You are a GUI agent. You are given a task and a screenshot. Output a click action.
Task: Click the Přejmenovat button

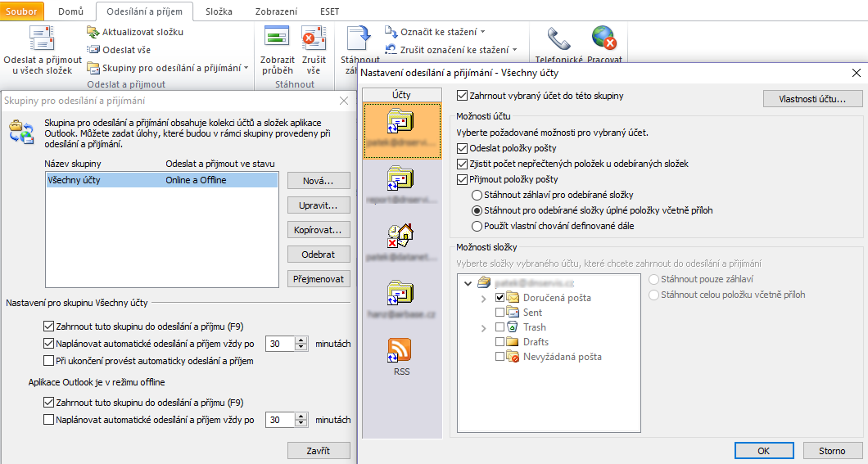point(319,279)
